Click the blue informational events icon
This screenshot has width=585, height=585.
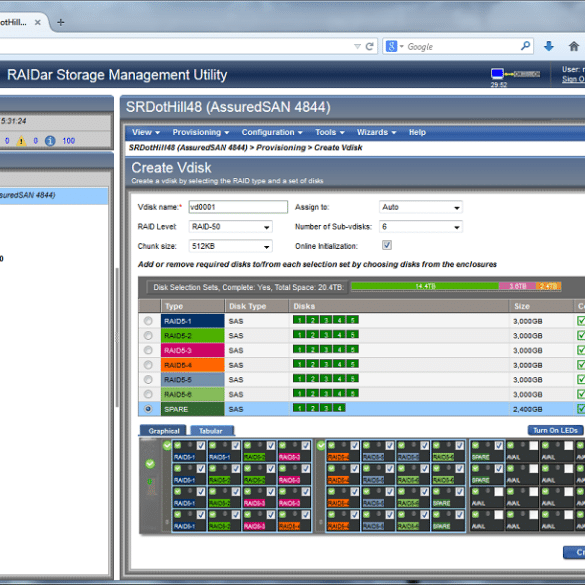(50, 141)
